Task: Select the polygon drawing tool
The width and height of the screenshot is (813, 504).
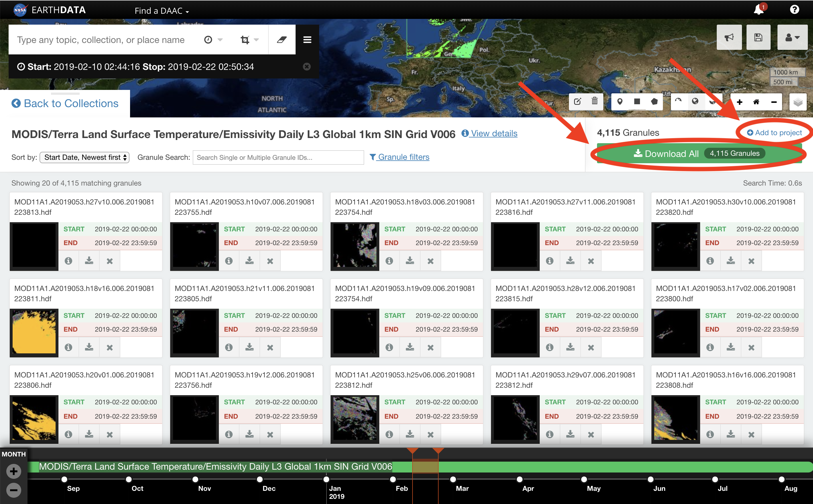Action: click(x=654, y=101)
